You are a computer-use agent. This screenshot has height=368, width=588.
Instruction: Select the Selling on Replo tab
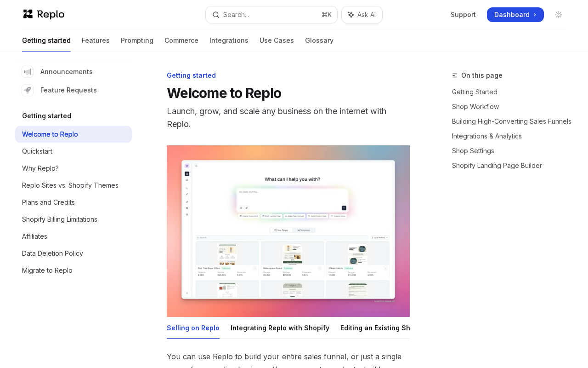[193, 328]
